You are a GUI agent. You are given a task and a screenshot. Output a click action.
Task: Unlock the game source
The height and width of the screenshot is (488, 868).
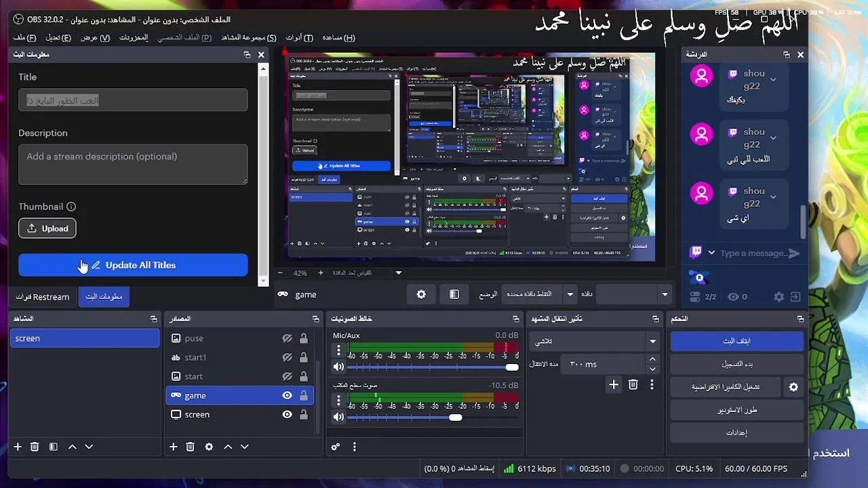tap(303, 395)
